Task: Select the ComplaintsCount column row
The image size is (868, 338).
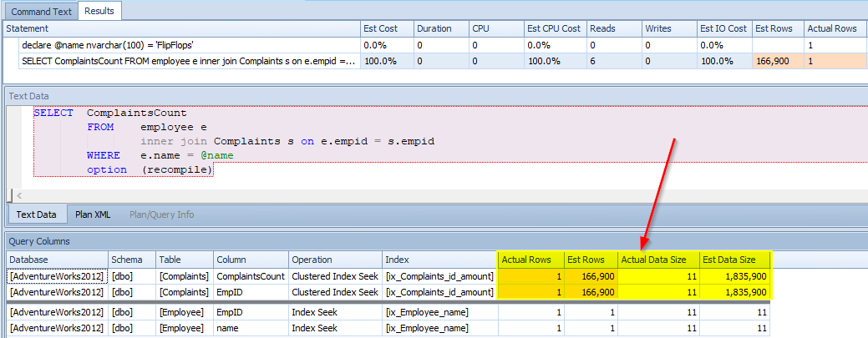Action: point(250,275)
